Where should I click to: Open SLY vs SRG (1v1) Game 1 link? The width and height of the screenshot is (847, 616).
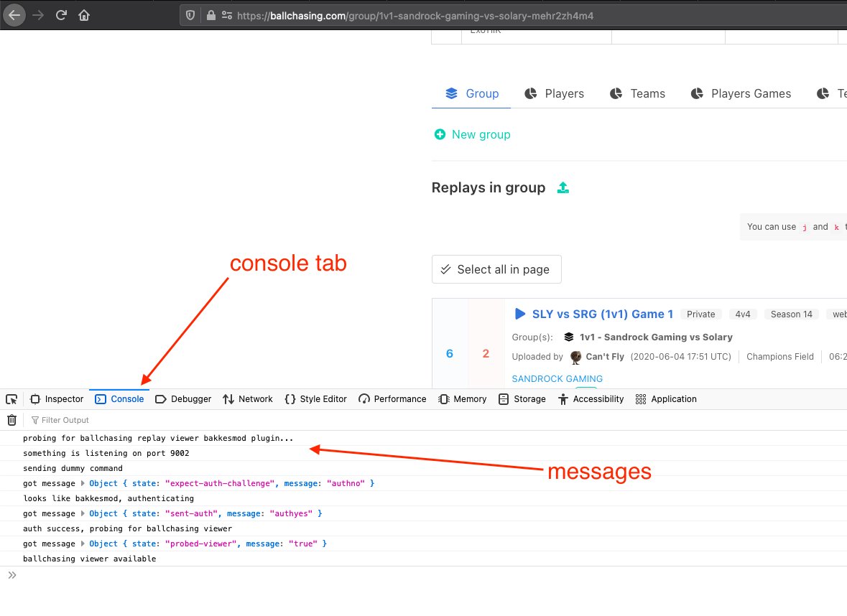click(602, 314)
